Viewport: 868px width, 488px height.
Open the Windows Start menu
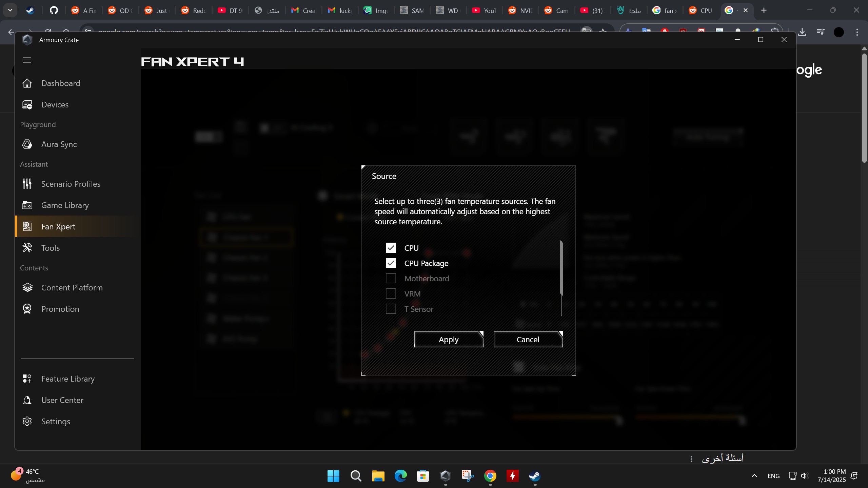(x=333, y=476)
